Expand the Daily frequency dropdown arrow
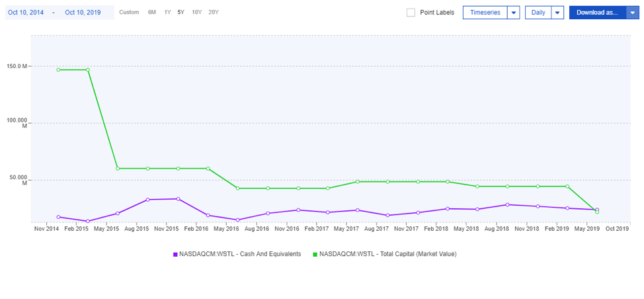Viewport: 644px width, 299px height. (557, 13)
